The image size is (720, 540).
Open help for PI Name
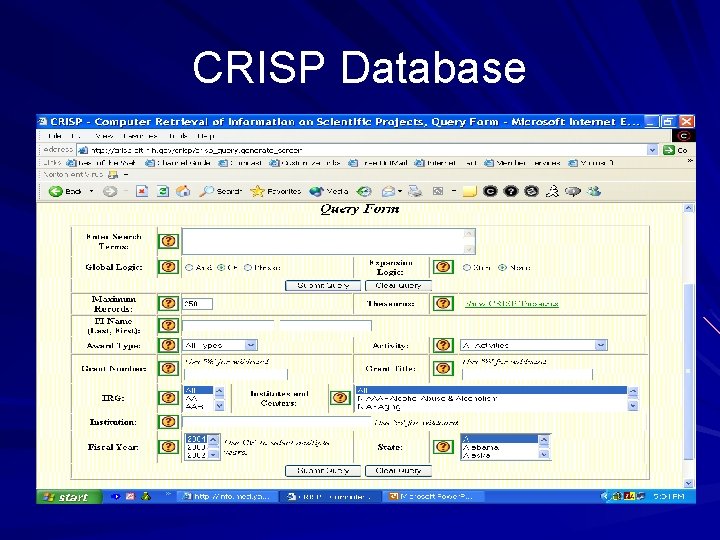pos(169,325)
